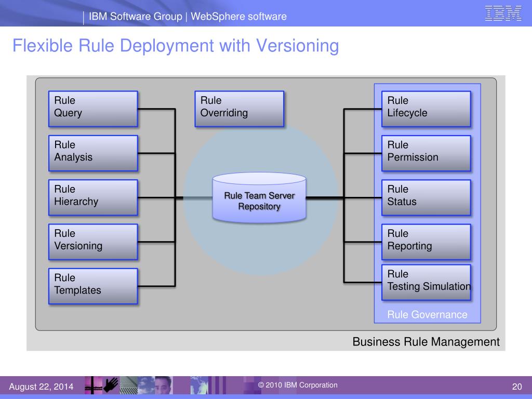Select the Rule Query box
Viewport: 532px width, 399px height.
point(93,109)
